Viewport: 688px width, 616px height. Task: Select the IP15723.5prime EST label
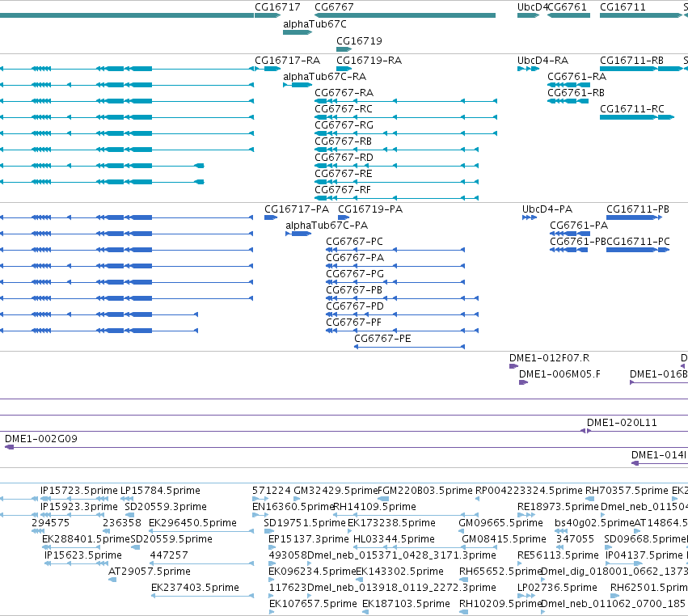click(79, 490)
